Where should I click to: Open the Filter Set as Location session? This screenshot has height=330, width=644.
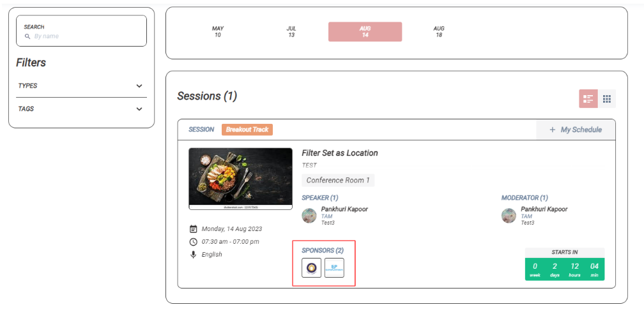(x=340, y=153)
